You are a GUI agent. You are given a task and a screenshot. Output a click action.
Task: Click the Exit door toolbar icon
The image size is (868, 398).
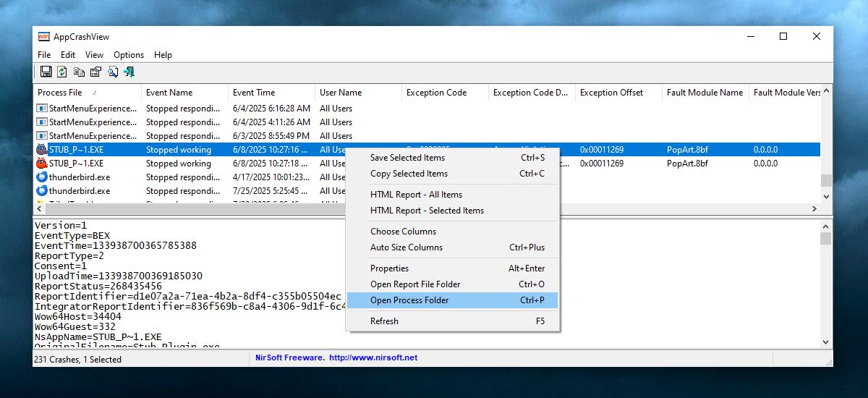coord(129,72)
